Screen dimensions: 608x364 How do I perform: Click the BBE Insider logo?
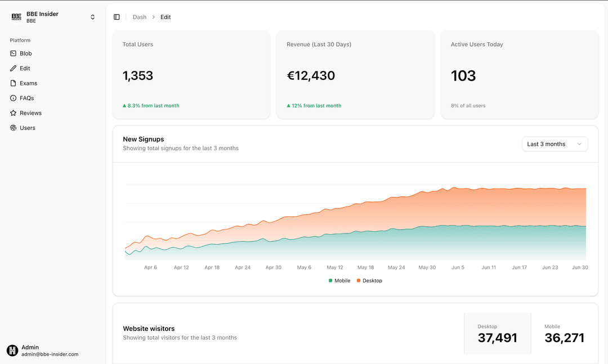coord(16,17)
